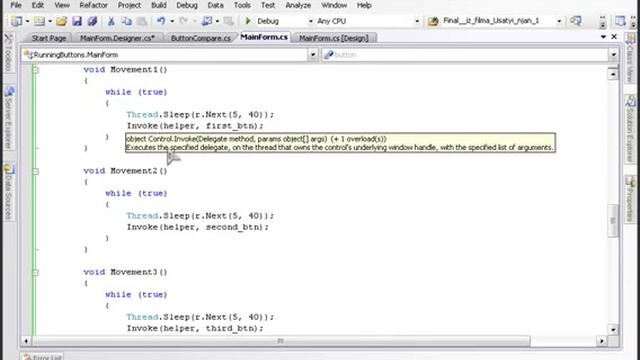Open the active files list dropdown arrow
This screenshot has height=360, width=640.
coord(603,37)
